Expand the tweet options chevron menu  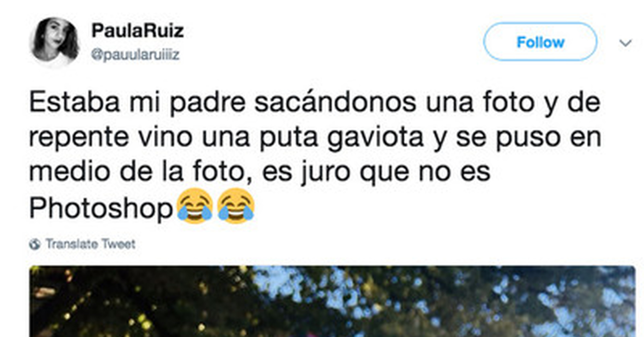click(x=625, y=43)
